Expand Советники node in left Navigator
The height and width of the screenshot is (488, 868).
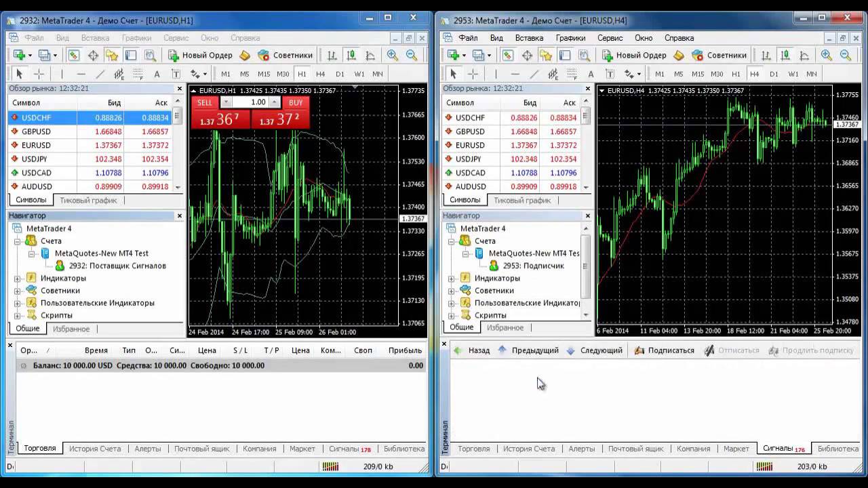[17, 290]
